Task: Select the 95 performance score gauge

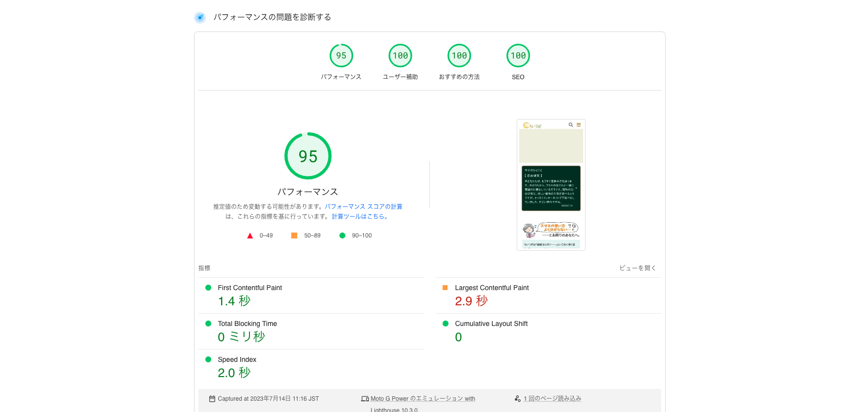Action: click(x=341, y=56)
